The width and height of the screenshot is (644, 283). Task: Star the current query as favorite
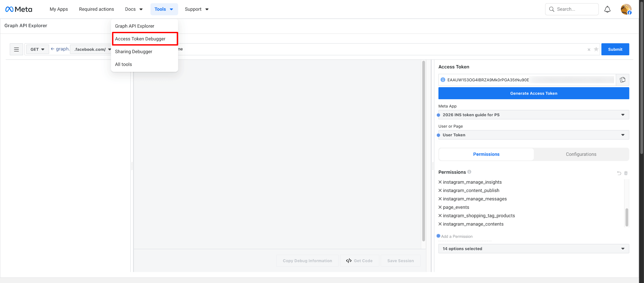click(x=596, y=49)
